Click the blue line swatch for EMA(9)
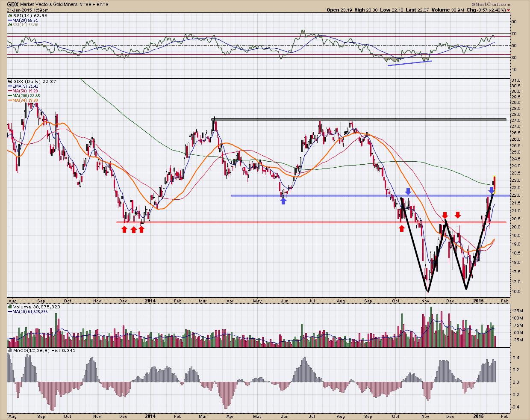The width and height of the screenshot is (530, 420). 10,86
